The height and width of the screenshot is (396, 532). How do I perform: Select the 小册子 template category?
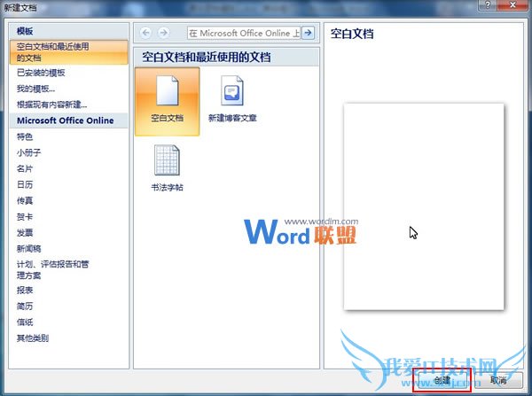pos(28,152)
